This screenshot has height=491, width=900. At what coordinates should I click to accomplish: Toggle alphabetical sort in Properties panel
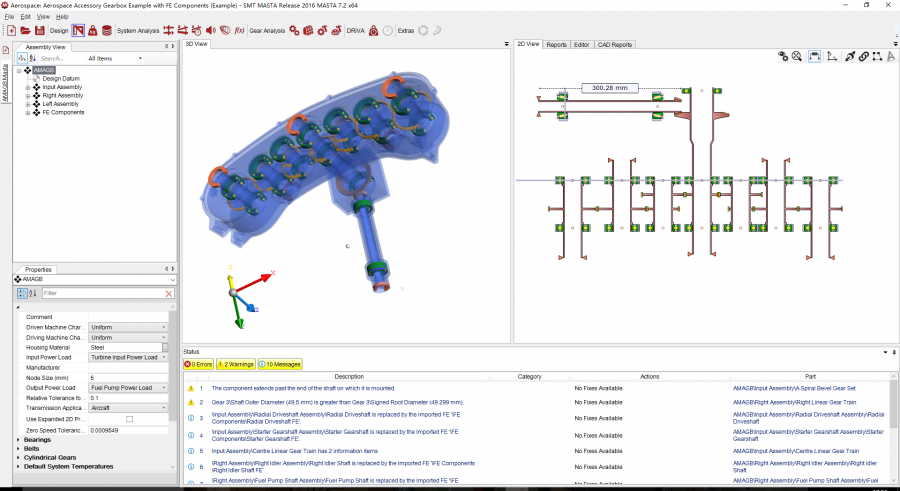point(33,293)
